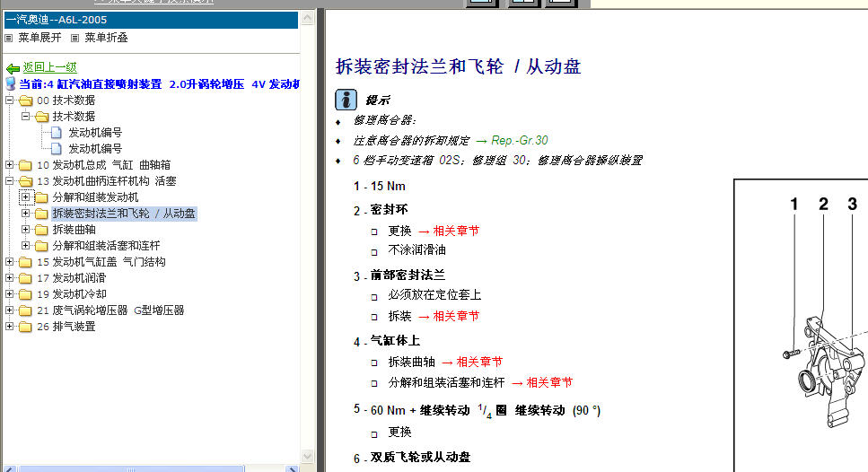This screenshot has height=472, width=868.
Task: Open 相关章节 link under 前部密封法兰 拆装
Action: click(456, 316)
